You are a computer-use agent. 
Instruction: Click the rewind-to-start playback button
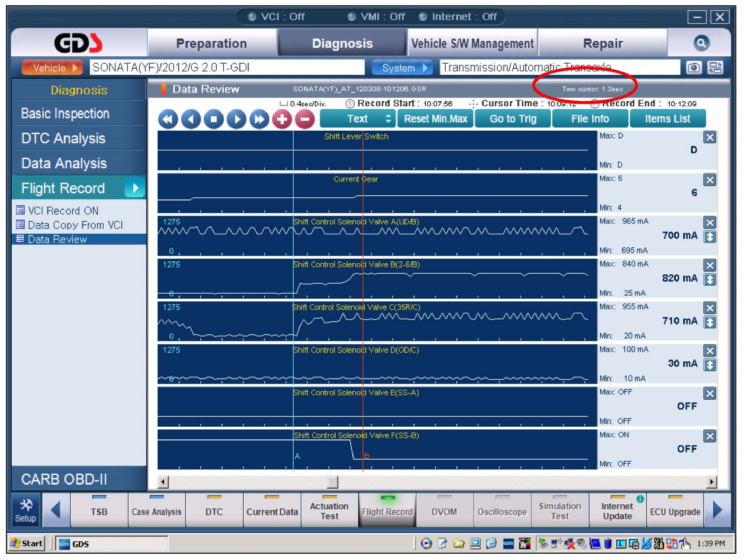point(168,119)
